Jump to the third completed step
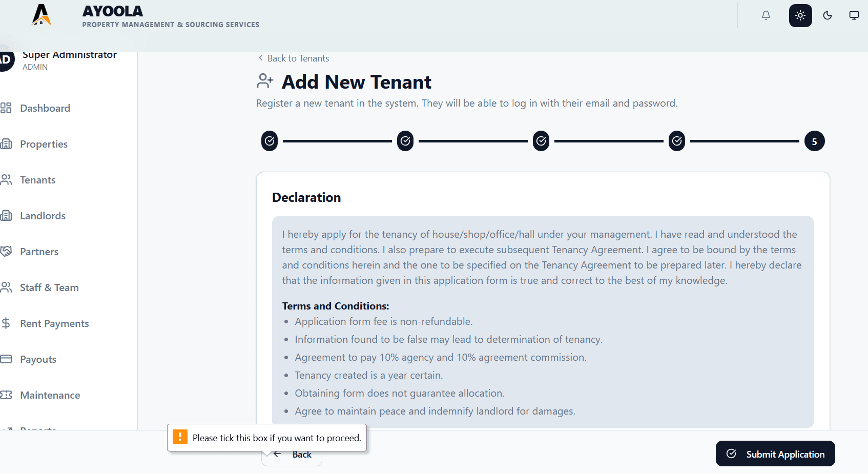Viewport: 868px width, 474px height. click(541, 141)
